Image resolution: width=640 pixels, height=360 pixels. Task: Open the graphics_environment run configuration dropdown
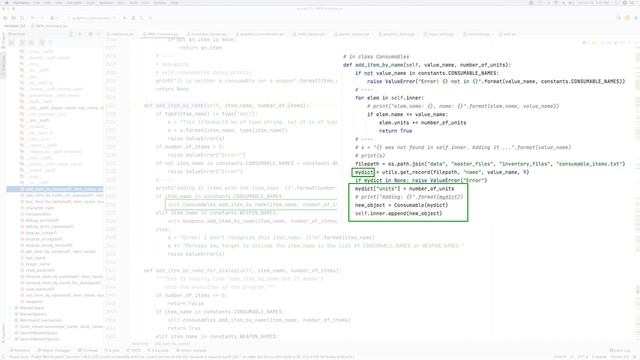point(92,18)
